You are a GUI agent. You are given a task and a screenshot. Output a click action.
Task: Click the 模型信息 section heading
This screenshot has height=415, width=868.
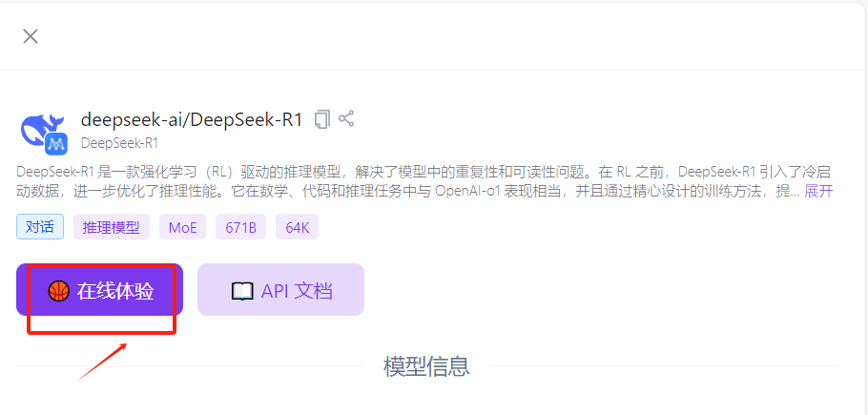point(426,366)
